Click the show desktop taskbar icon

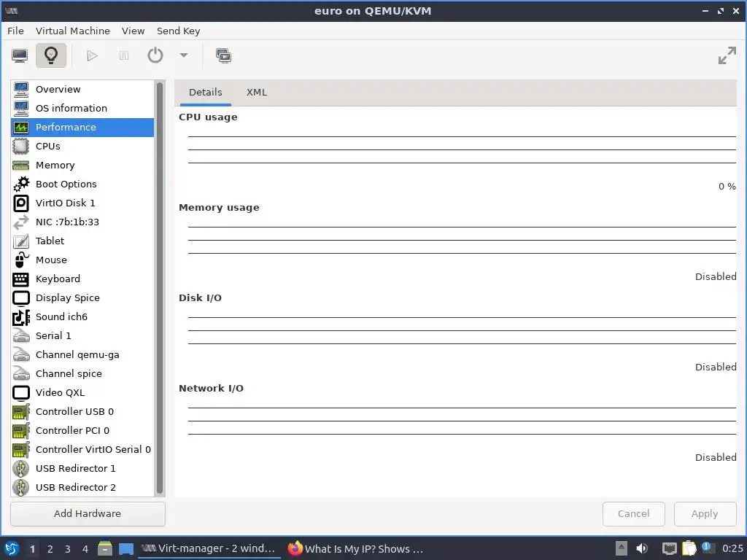pyautogui.click(x=126, y=549)
